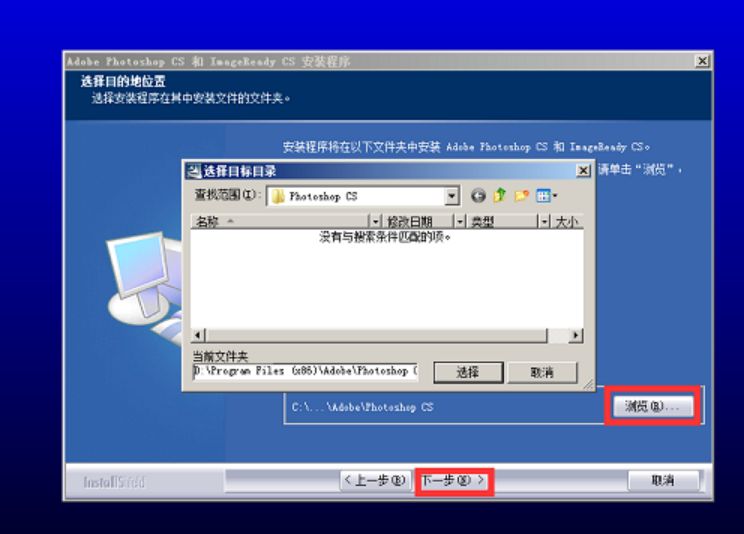Click the horizontal scrollbar right arrow
Image resolution: width=744 pixels, height=534 pixels.
tap(576, 335)
